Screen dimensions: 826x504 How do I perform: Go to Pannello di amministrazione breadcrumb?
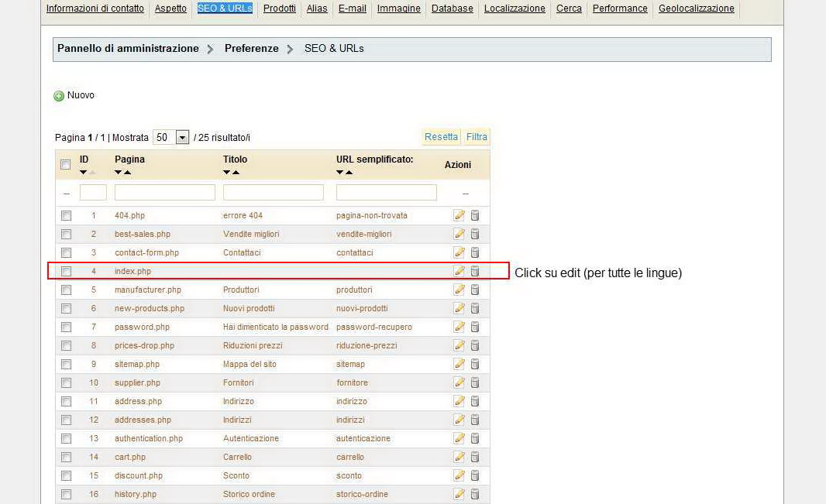128,49
